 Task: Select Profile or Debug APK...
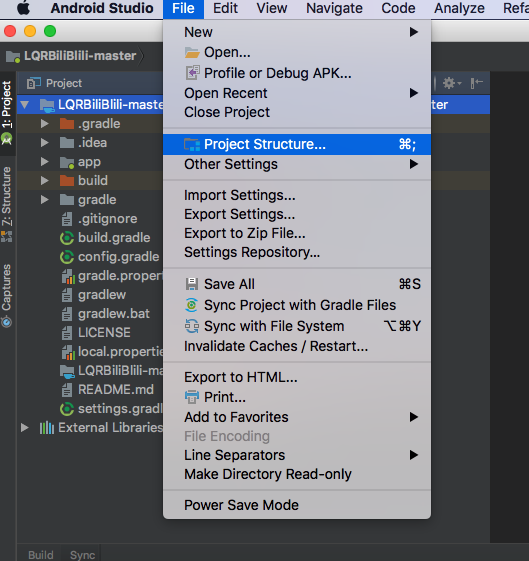click(x=297, y=73)
